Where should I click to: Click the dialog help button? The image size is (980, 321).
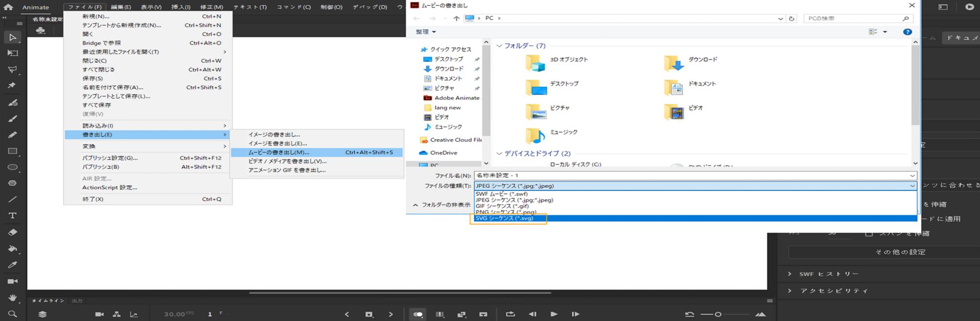pyautogui.click(x=907, y=32)
